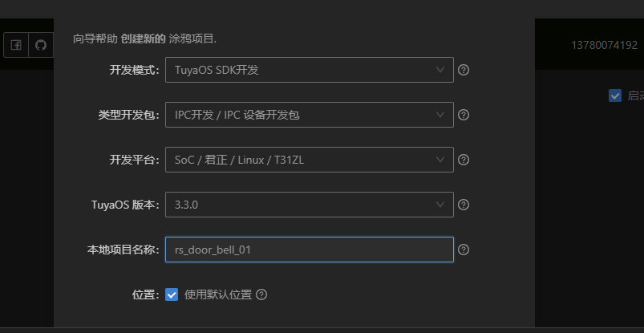Click help icon beside 开发平台 field

pyautogui.click(x=464, y=160)
